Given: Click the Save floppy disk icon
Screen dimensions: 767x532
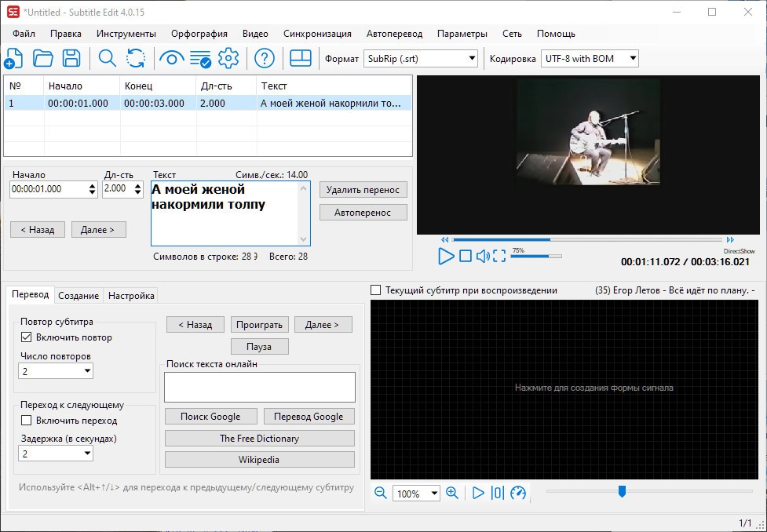Looking at the screenshot, I should point(71,58).
